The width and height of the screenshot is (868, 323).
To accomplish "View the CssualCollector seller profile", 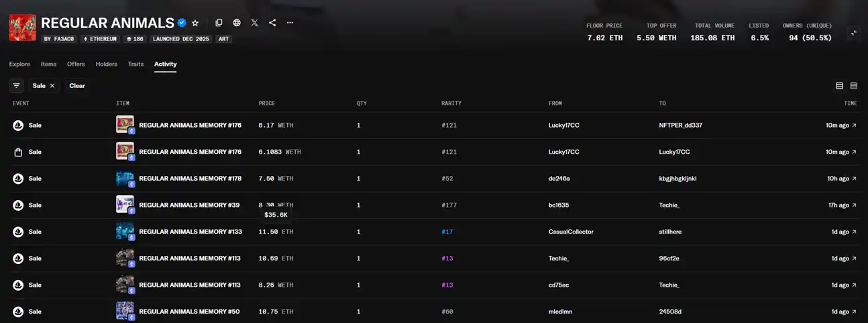I will (x=570, y=232).
